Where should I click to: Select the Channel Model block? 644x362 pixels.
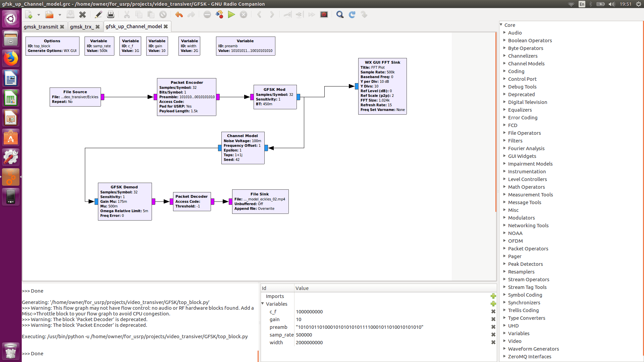pyautogui.click(x=243, y=148)
